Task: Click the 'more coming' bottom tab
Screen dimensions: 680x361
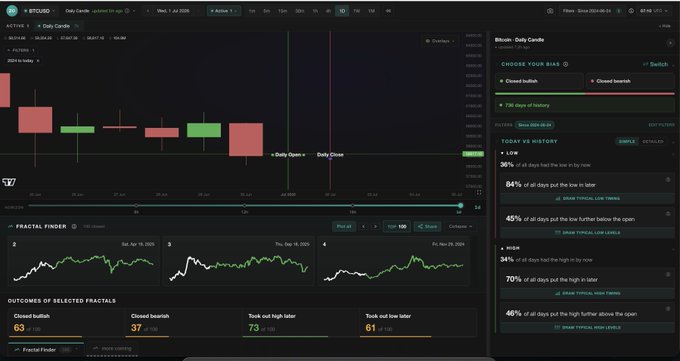Action: 112,348
